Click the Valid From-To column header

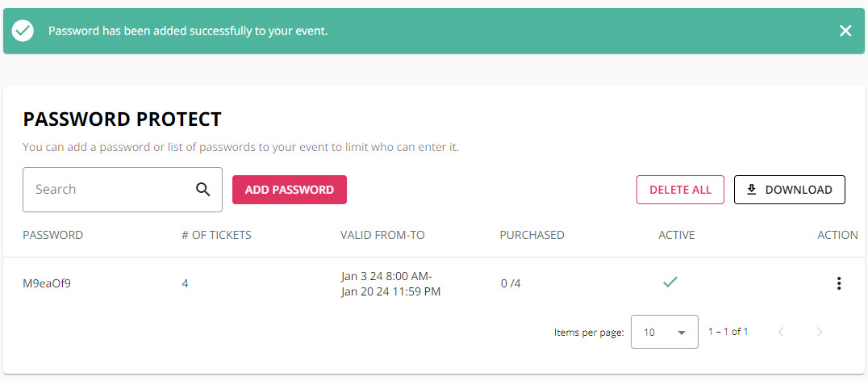click(382, 235)
